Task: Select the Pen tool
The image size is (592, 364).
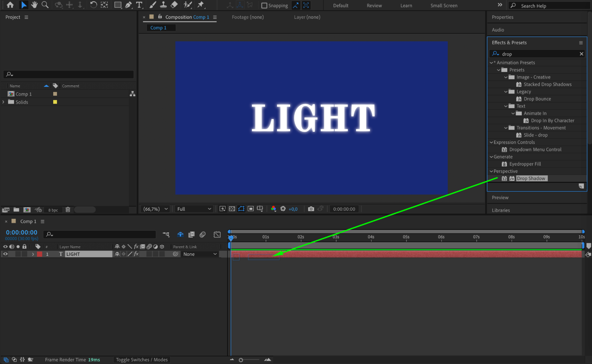Action: tap(128, 5)
